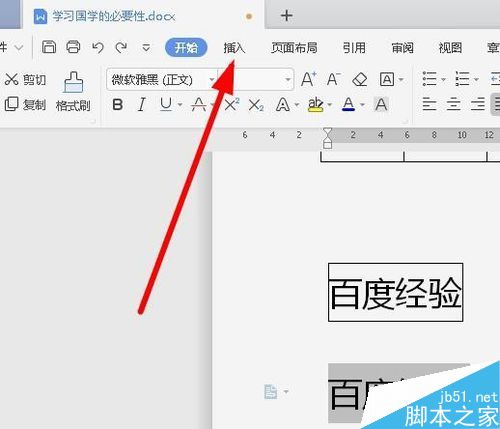Viewport: 500px width, 429px height.
Task: Align text left
Action: pyautogui.click(x=429, y=104)
